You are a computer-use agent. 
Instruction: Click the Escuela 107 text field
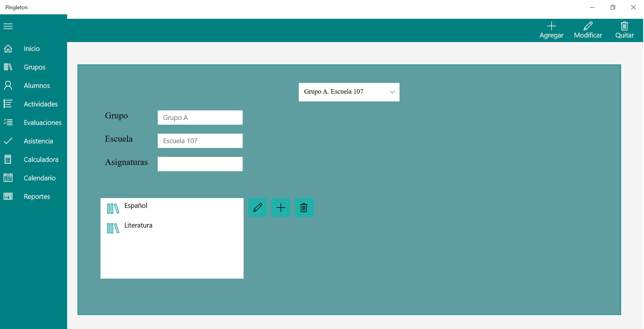click(200, 141)
